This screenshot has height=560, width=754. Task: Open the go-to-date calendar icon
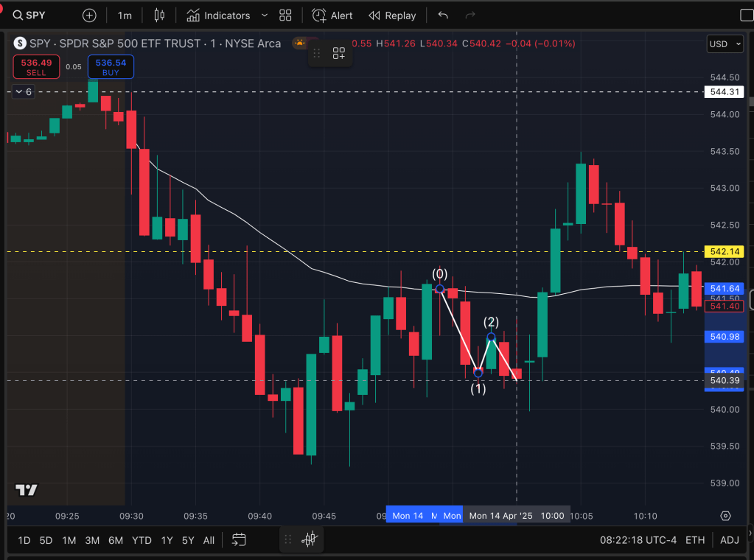click(x=238, y=540)
